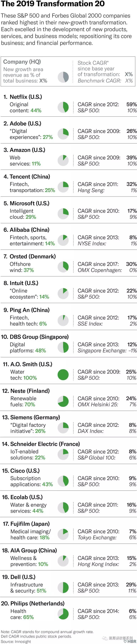Click the fully green A.O. Smith pie chart
The image size is (137, 644).
coord(63,374)
